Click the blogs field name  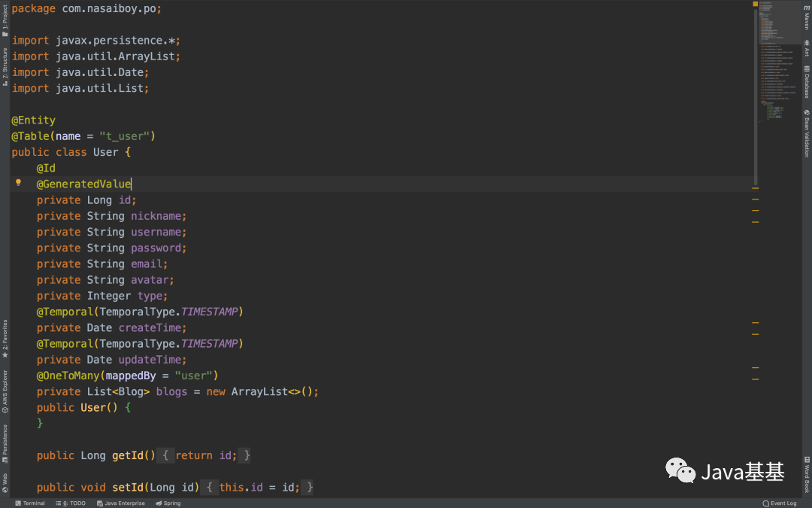[171, 392]
